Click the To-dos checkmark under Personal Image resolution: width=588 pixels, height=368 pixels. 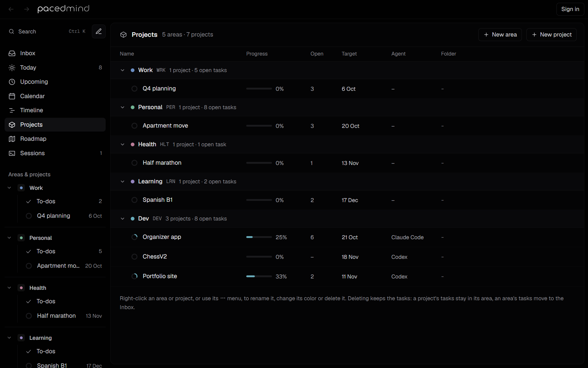[x=29, y=251]
